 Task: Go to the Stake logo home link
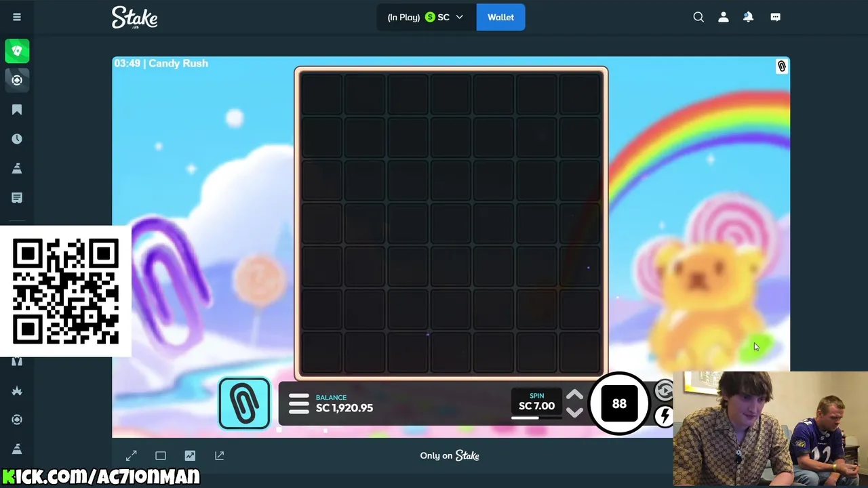(x=134, y=17)
